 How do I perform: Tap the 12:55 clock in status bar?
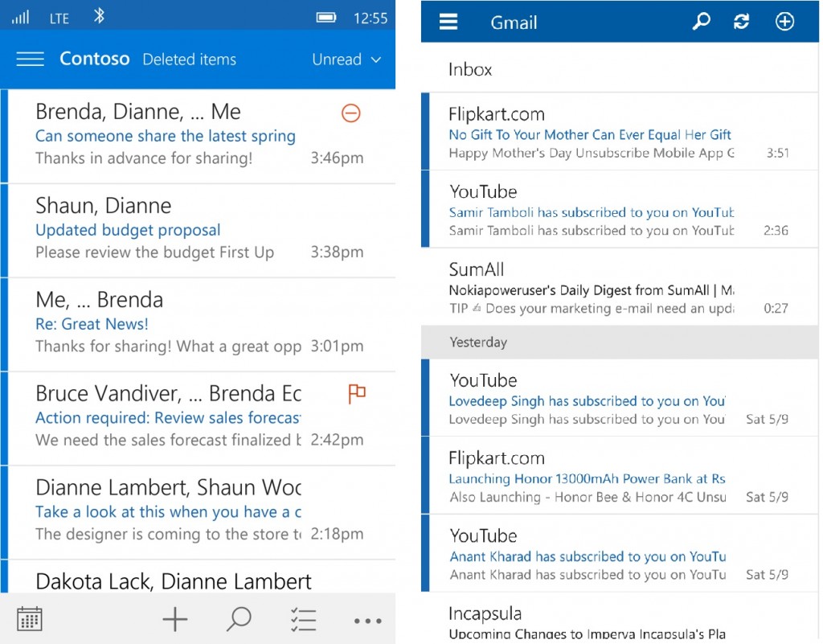370,18
